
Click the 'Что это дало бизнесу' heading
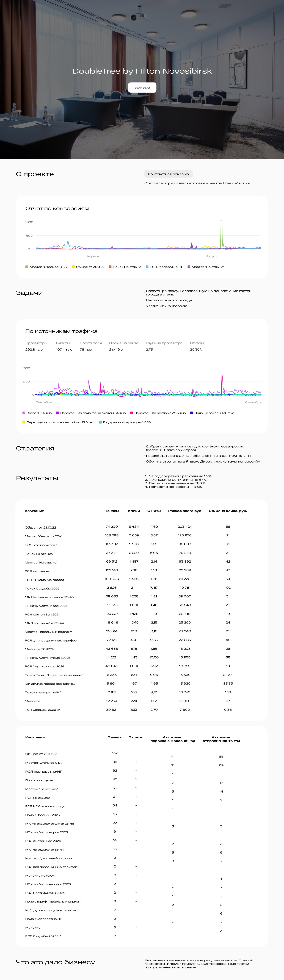[55, 962]
